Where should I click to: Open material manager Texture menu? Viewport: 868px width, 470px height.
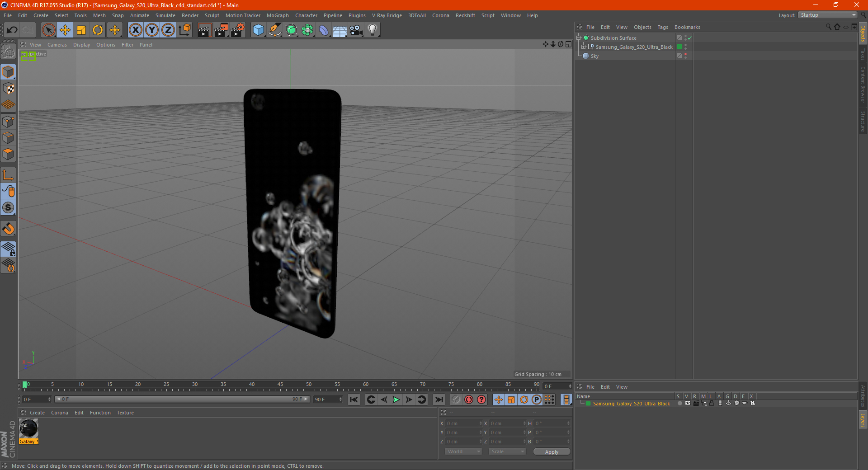[x=125, y=413]
